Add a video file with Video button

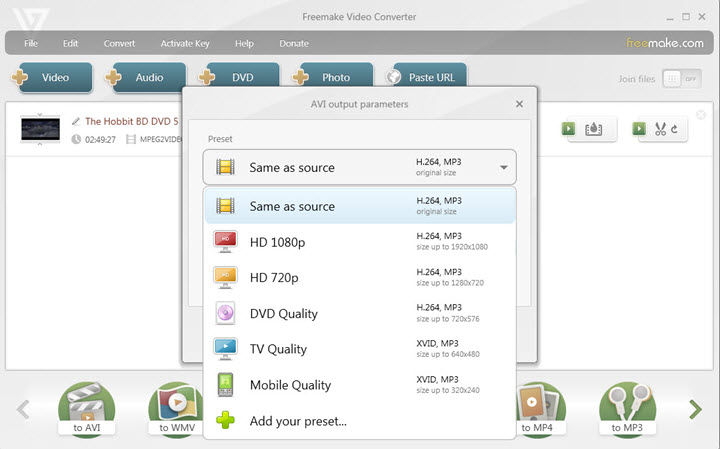(56, 77)
